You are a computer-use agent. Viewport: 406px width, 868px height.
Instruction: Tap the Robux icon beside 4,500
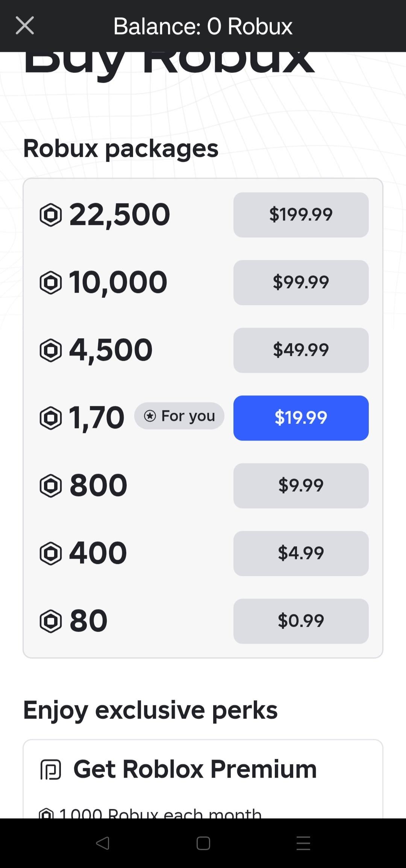pyautogui.click(x=50, y=350)
